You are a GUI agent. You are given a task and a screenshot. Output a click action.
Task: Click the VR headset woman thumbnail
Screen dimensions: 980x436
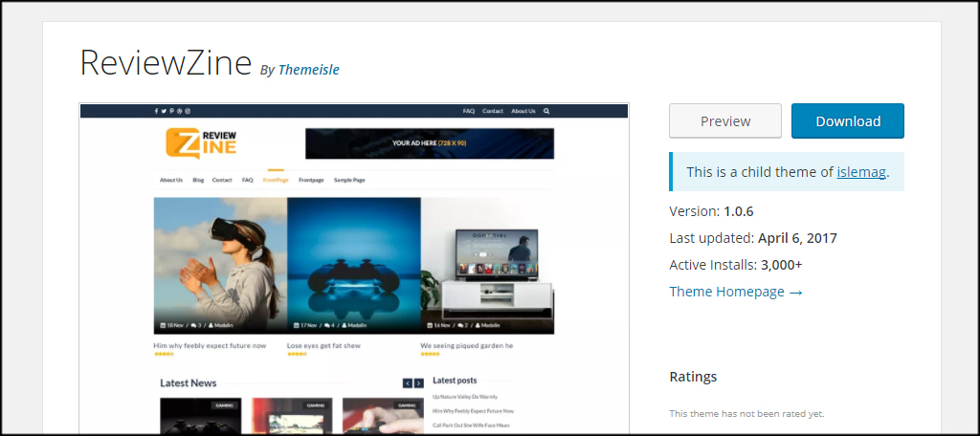(x=220, y=266)
